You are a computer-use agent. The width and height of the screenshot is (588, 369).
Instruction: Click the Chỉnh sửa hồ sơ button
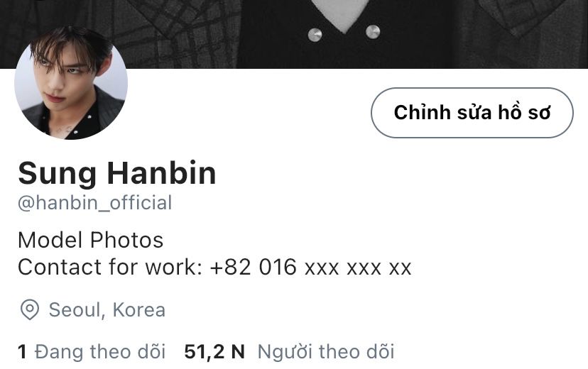point(472,113)
